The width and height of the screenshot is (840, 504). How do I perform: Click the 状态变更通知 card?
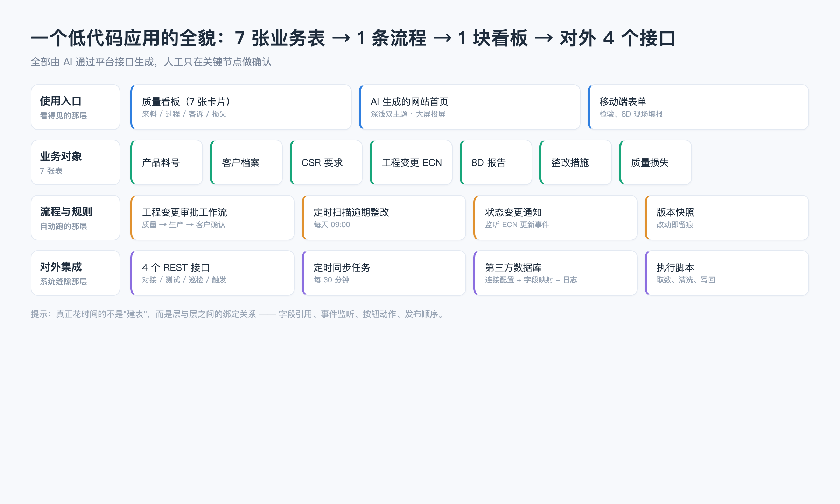(555, 218)
